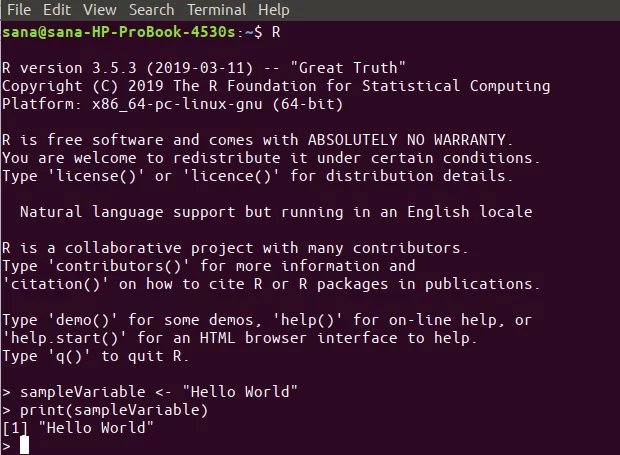Open the Terminal menu

[x=216, y=9]
